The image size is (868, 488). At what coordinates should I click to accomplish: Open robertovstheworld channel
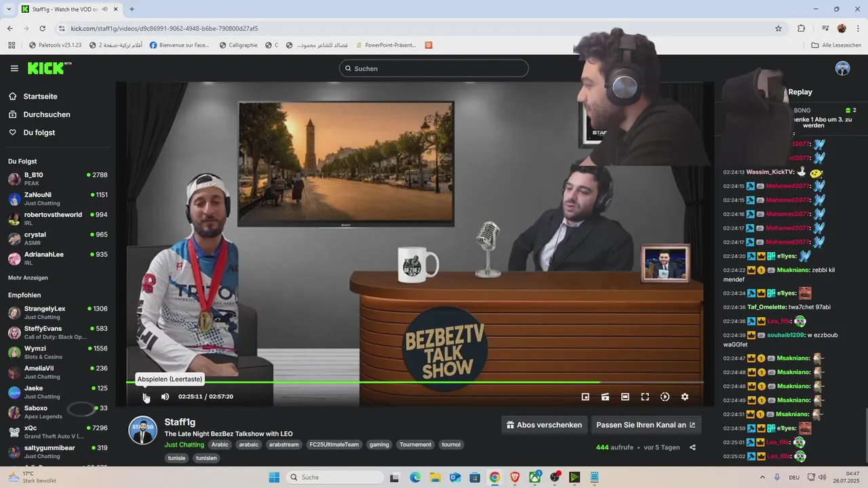pyautogui.click(x=58, y=218)
